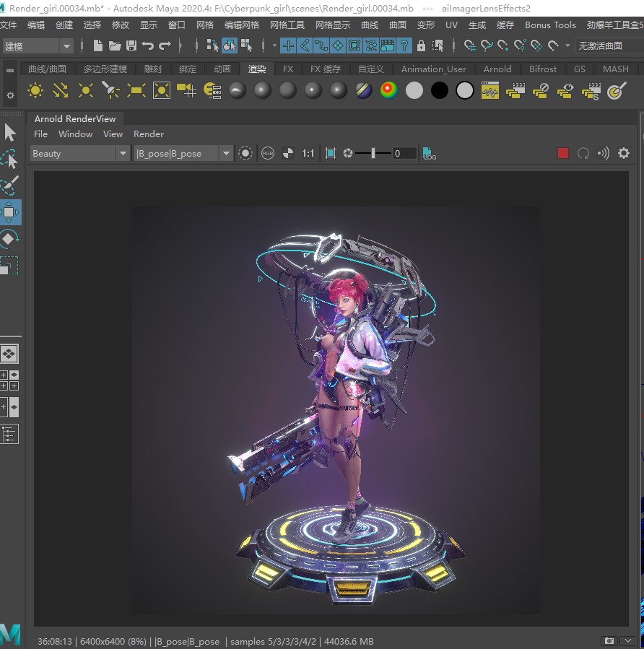
Task: Undo the last action
Action: tap(148, 45)
